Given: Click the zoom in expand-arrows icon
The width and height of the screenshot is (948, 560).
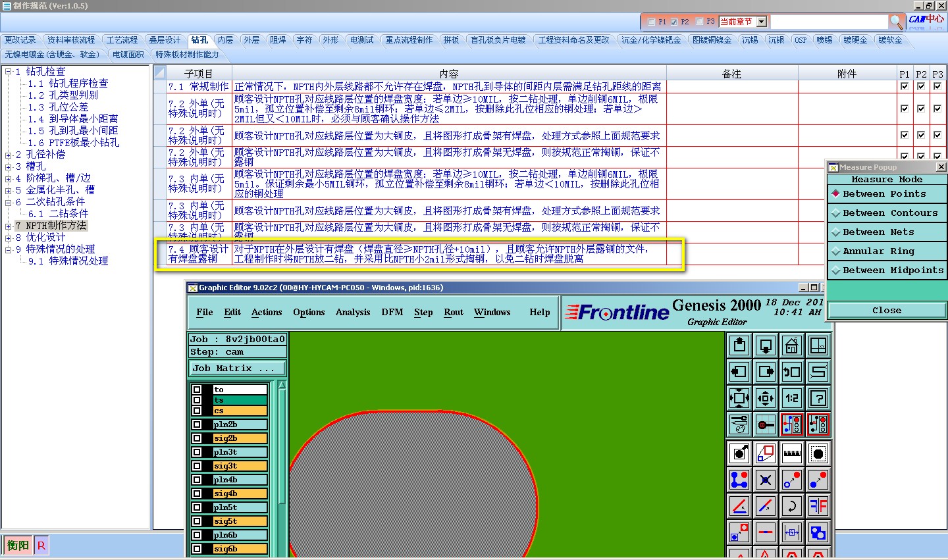Looking at the screenshot, I should 739,398.
